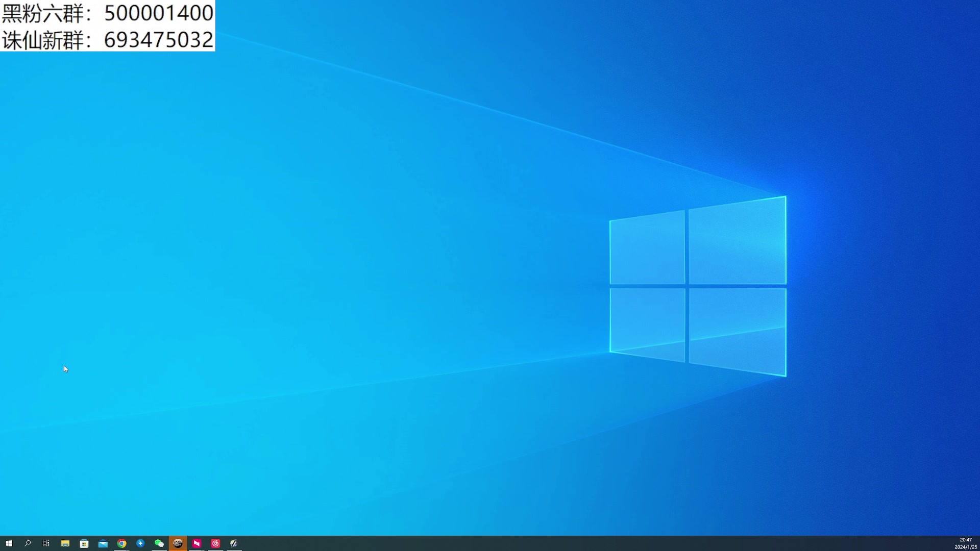This screenshot has width=980, height=551.
Task: Click the Windows logo on the wallpaper
Action: [698, 286]
